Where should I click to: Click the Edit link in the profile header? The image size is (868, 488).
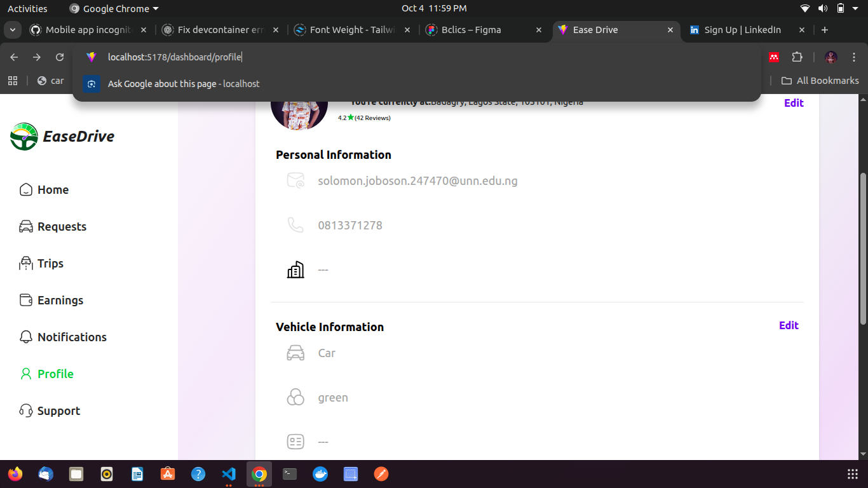click(794, 103)
